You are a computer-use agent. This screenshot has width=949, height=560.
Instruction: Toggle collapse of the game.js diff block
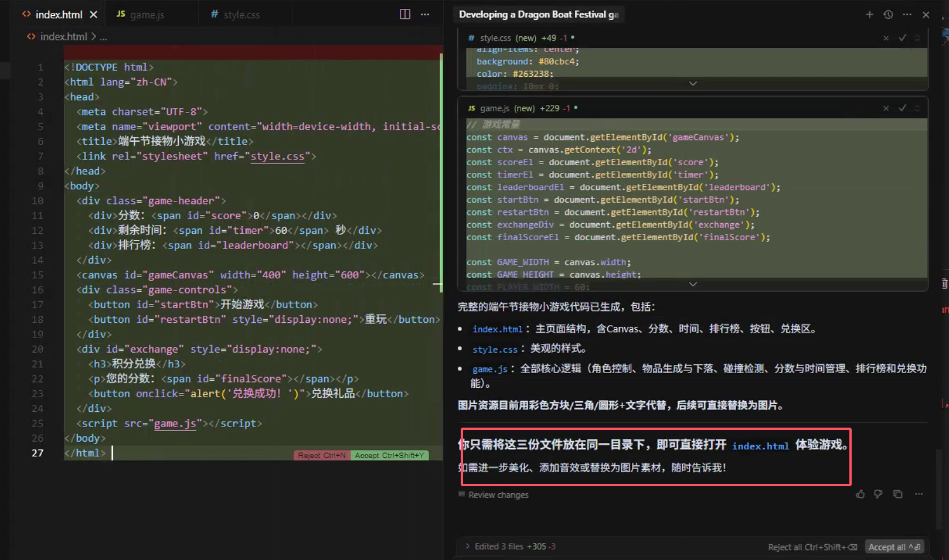pyautogui.click(x=917, y=108)
